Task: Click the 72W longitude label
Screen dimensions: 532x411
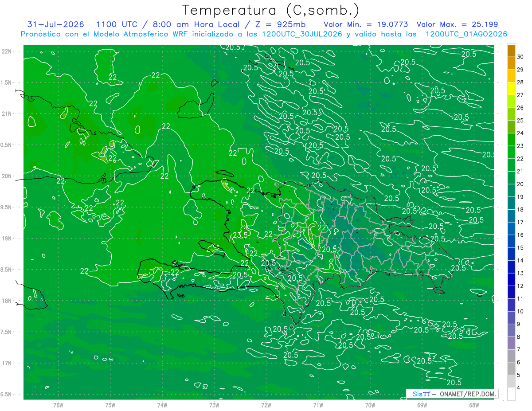Action: point(266,405)
